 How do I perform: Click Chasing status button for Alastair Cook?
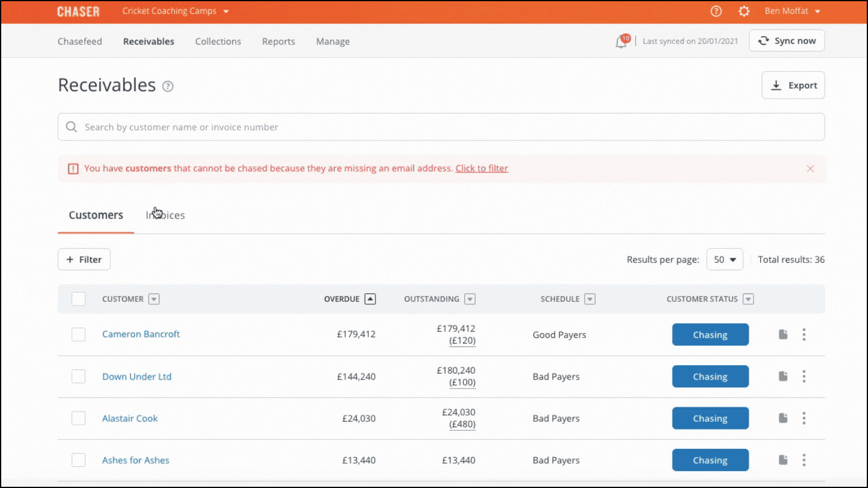pyautogui.click(x=710, y=418)
